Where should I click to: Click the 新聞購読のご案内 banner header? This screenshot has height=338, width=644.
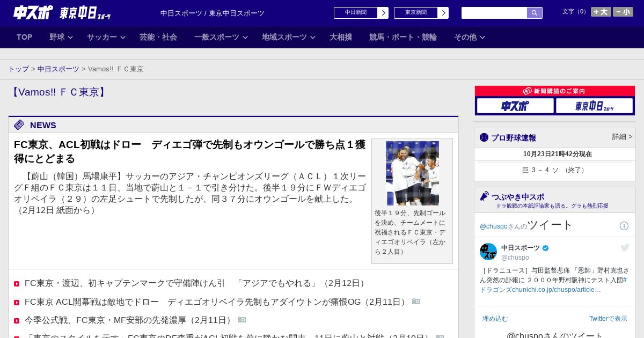554,91
